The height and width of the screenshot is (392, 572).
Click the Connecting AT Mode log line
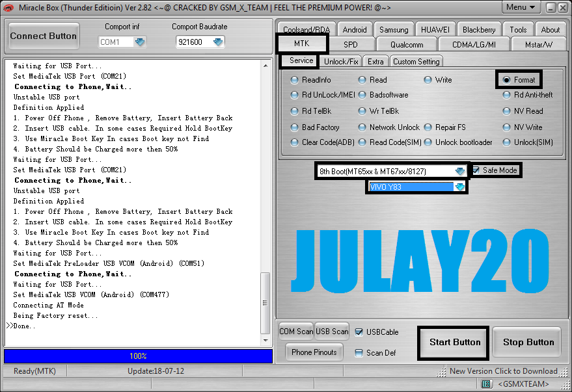(x=49, y=306)
